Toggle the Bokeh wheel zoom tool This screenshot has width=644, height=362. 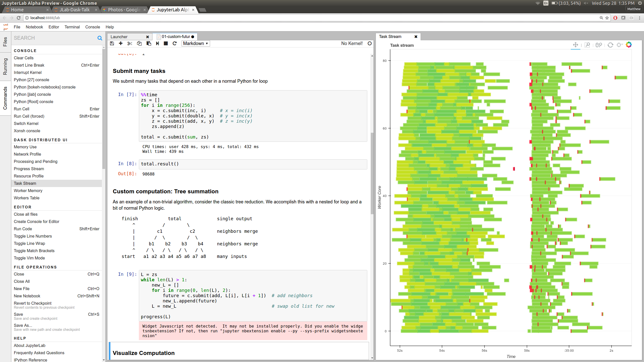599,45
